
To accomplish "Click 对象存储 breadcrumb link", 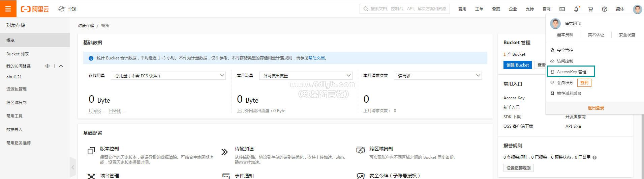I will [86, 26].
